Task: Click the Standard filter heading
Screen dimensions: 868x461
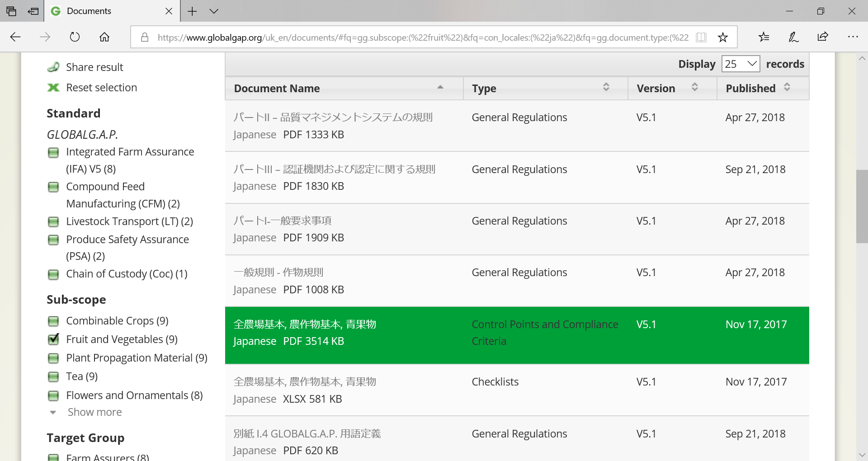Action: click(73, 113)
